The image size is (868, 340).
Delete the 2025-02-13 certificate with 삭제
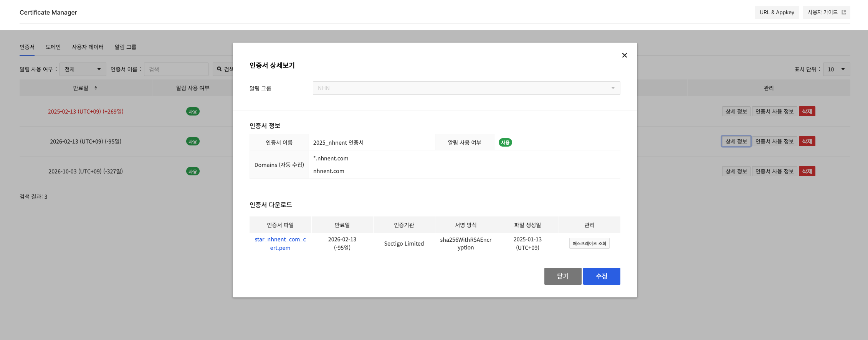(807, 112)
